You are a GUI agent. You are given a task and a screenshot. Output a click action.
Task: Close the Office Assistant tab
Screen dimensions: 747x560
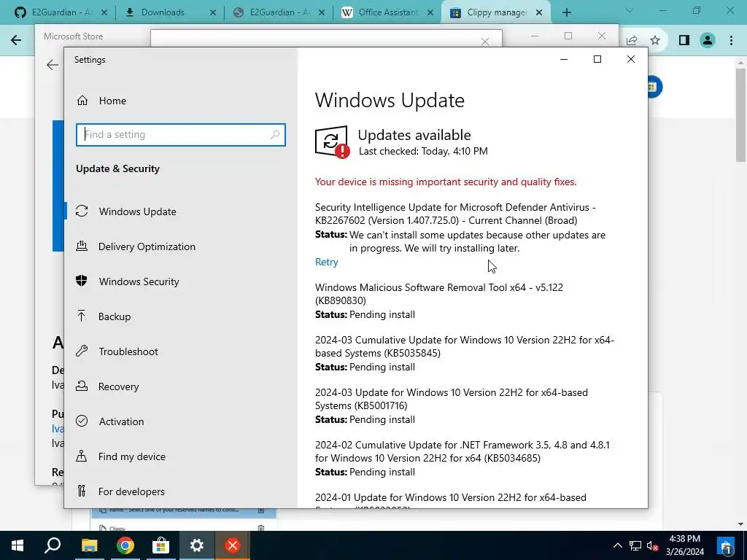(x=430, y=13)
